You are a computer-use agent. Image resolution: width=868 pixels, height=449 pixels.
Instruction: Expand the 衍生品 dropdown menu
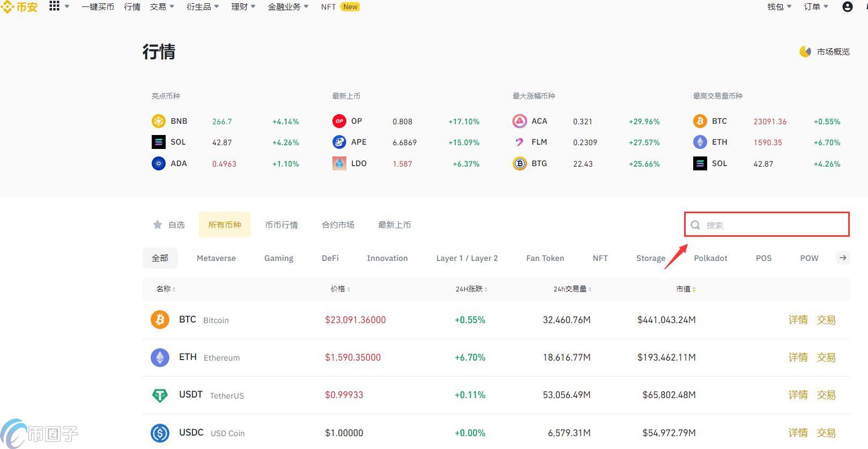tap(203, 7)
